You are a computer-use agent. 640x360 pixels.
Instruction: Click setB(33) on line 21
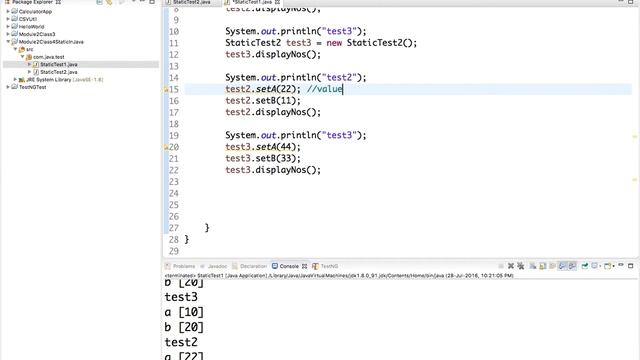tap(276, 158)
